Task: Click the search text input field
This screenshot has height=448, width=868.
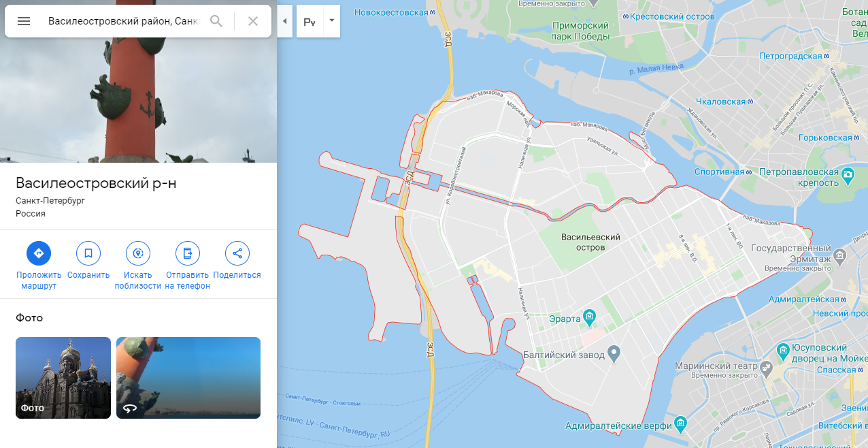Action: tap(123, 21)
